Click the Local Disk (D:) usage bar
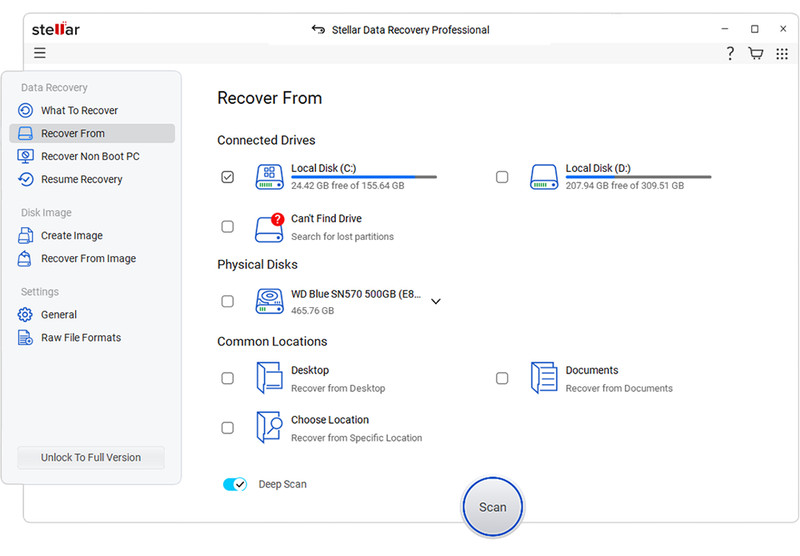The height and width of the screenshot is (556, 800). [638, 177]
